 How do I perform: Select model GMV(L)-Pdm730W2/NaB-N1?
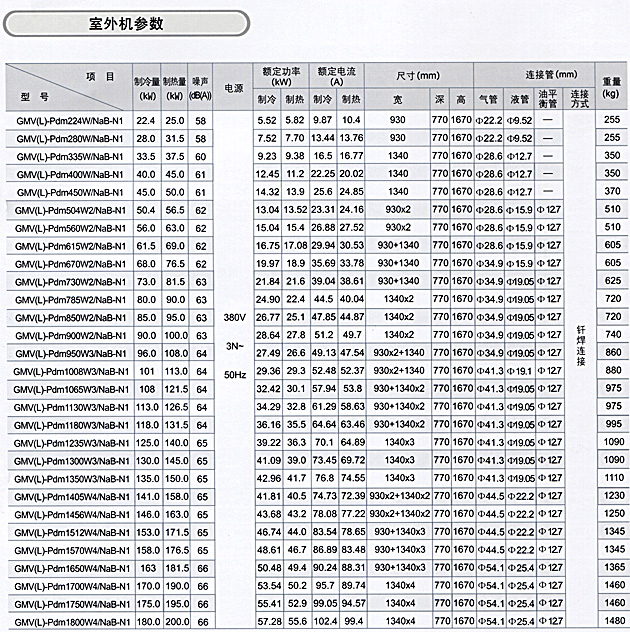[x=70, y=282]
